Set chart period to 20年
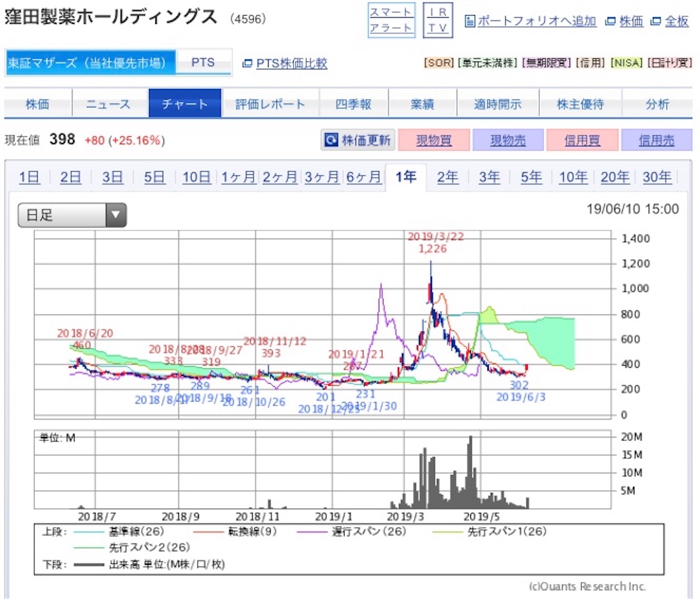Viewport: 700px width, 599px height. point(615,177)
